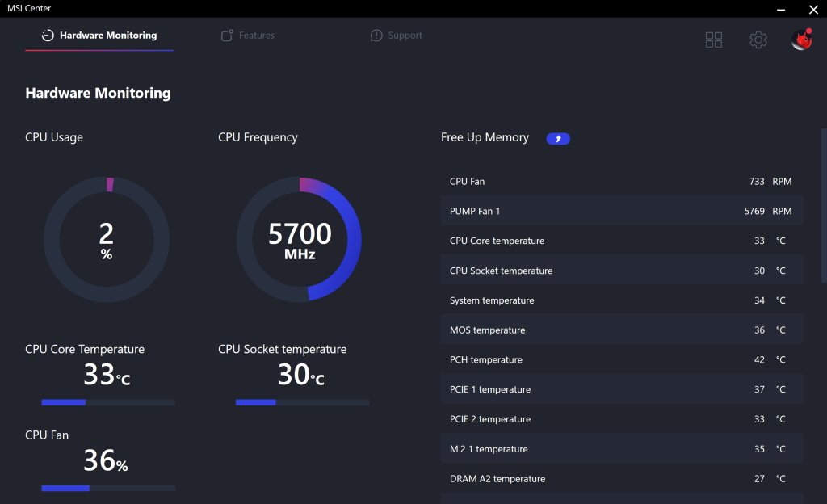Click the Hardware Monitoring page heading
Screen dimensions: 827x504
98,94
